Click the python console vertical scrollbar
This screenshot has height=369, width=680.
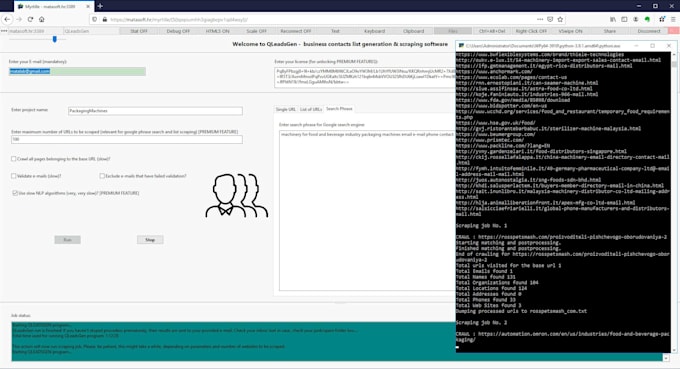[x=674, y=202]
